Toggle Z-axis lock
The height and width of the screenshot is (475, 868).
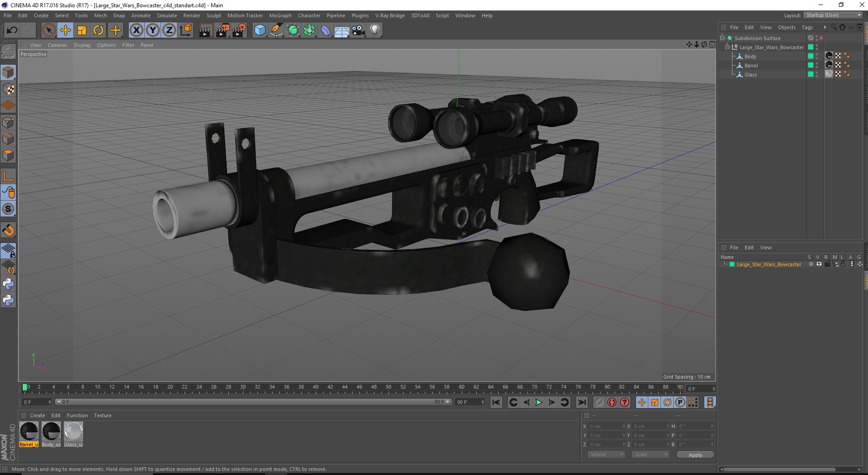coord(169,30)
